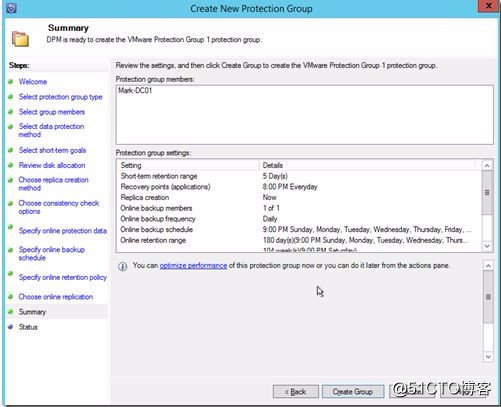Go to Specify online backup schedule step
The width and height of the screenshot is (501, 407).
52,254
